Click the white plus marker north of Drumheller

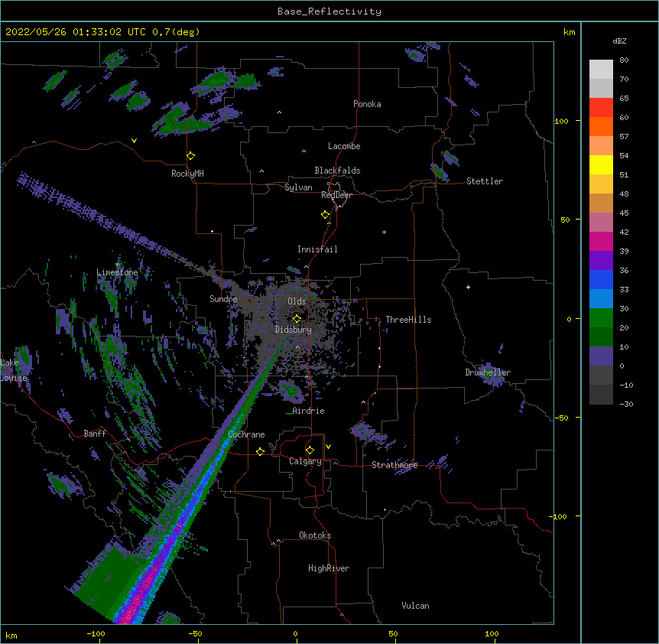tap(468, 287)
